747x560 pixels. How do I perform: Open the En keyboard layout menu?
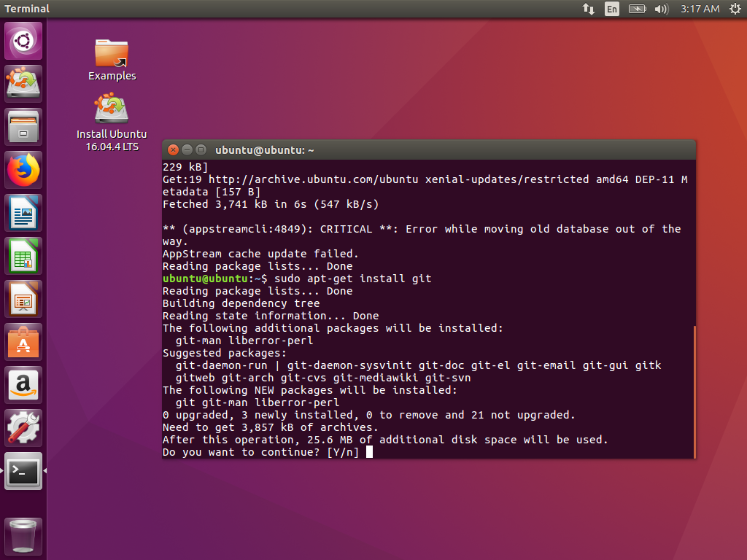point(612,9)
